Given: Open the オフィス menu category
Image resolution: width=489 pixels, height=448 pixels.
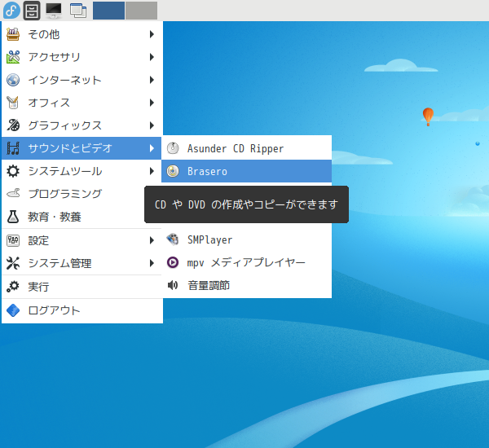Looking at the screenshot, I should pos(82,103).
